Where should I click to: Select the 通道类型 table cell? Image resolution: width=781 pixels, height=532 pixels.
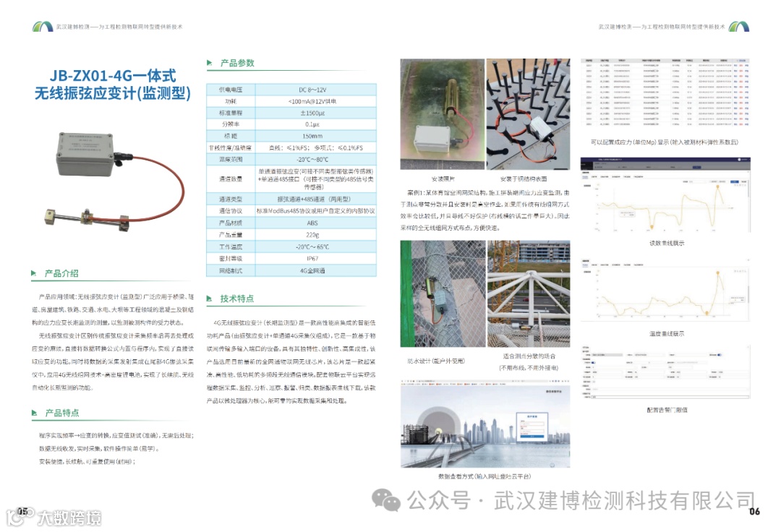pos(231,199)
